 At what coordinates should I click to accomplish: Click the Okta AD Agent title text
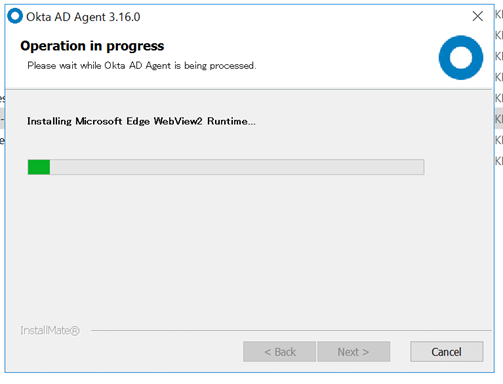[x=66, y=17]
